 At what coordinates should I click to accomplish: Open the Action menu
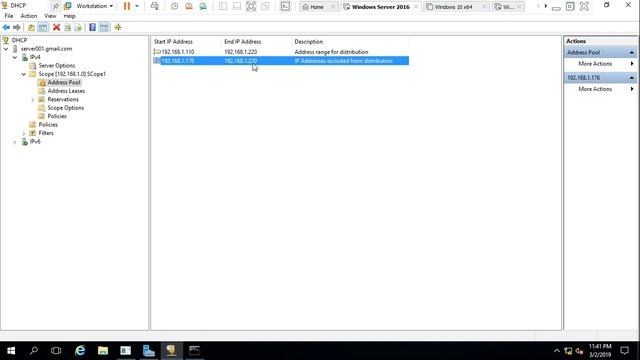29,16
